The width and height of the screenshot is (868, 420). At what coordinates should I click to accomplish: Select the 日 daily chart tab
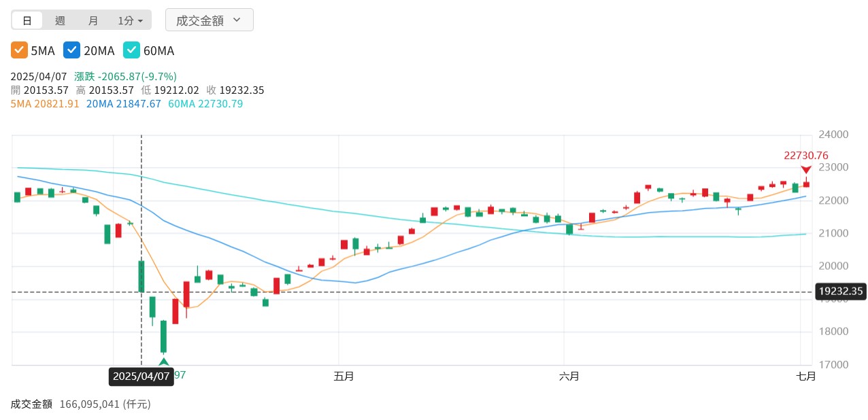(27, 20)
